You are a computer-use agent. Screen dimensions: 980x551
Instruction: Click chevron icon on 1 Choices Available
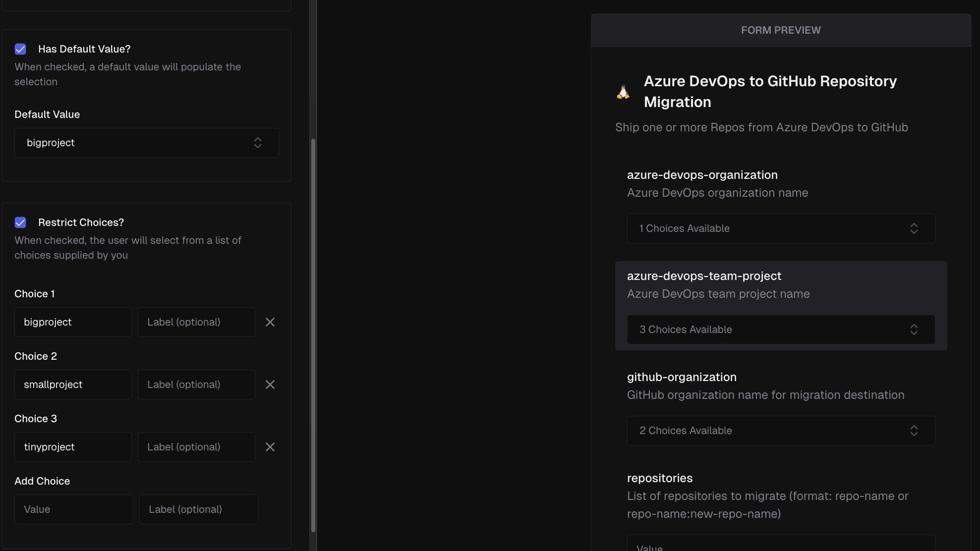coord(914,228)
